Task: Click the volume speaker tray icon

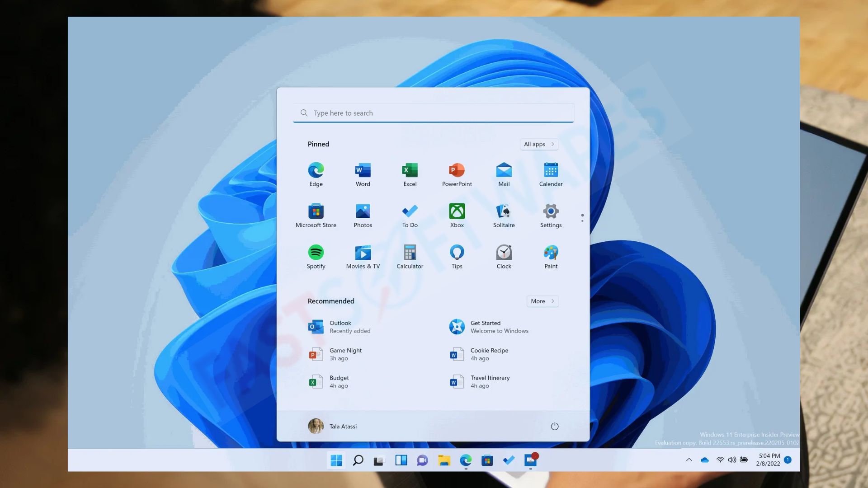Action: [732, 460]
